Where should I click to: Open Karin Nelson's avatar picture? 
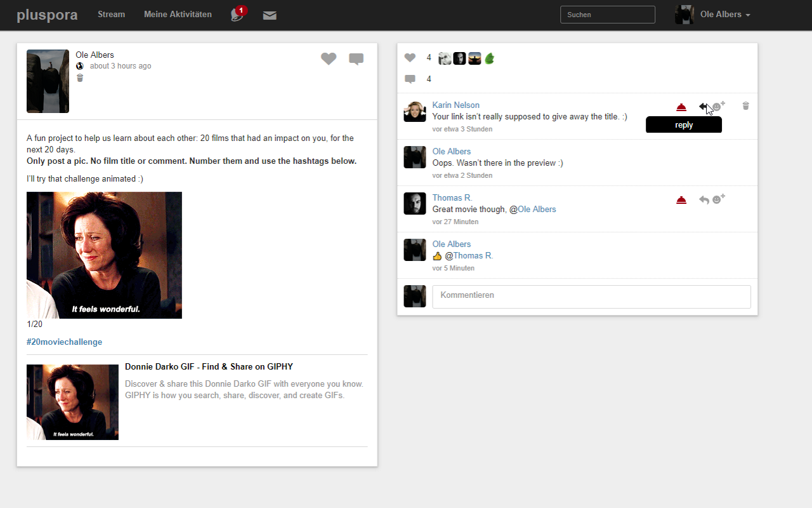415,111
